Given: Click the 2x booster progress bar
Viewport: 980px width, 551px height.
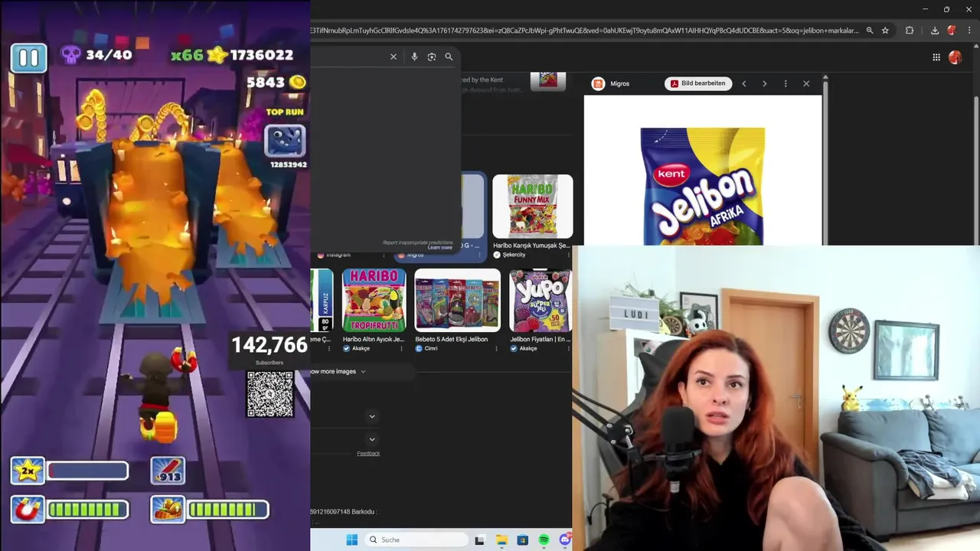Looking at the screenshot, I should [87, 471].
